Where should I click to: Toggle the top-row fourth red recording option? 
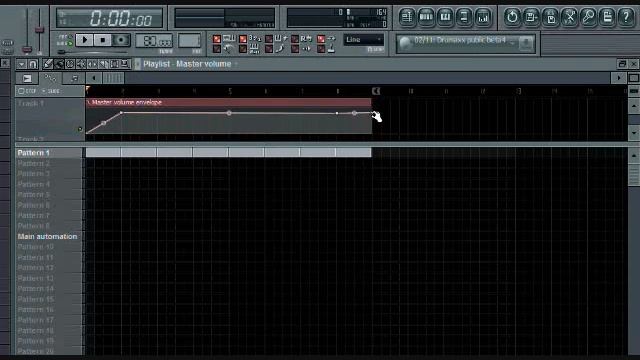tap(295, 39)
